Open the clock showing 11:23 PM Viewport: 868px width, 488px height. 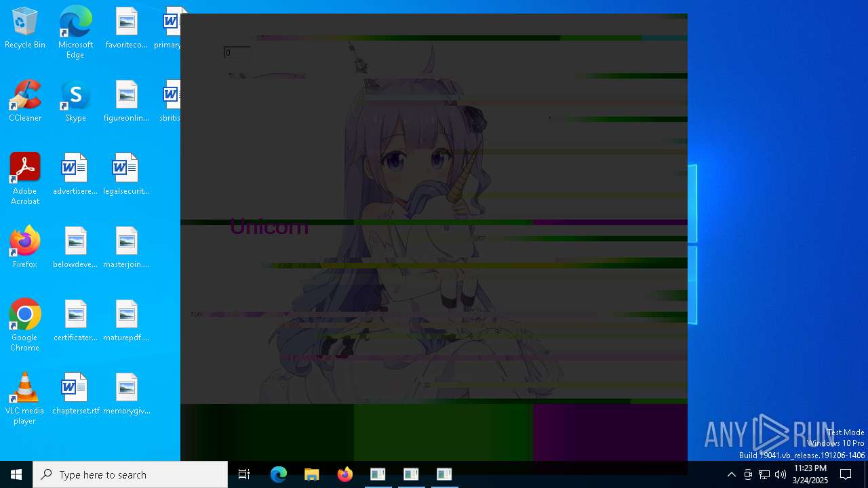pos(810,474)
